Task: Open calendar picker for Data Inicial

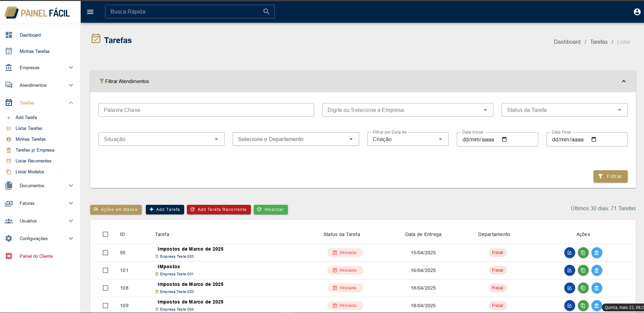Action: [x=504, y=139]
